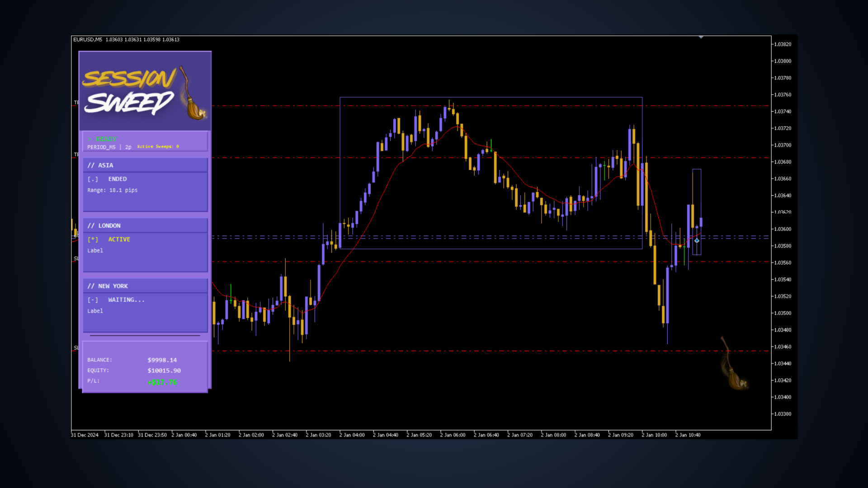This screenshot has width=868, height=488.
Task: Click the Active Sweeps: 0 label
Action: tap(158, 147)
